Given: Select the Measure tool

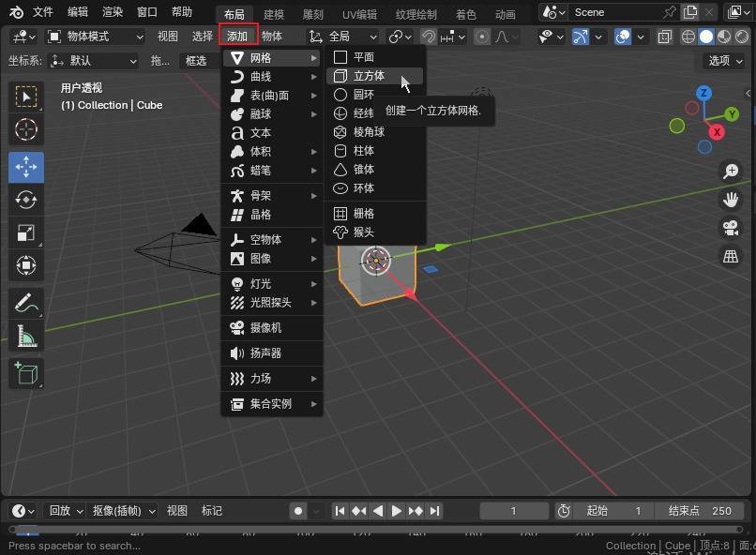Looking at the screenshot, I should click(26, 336).
